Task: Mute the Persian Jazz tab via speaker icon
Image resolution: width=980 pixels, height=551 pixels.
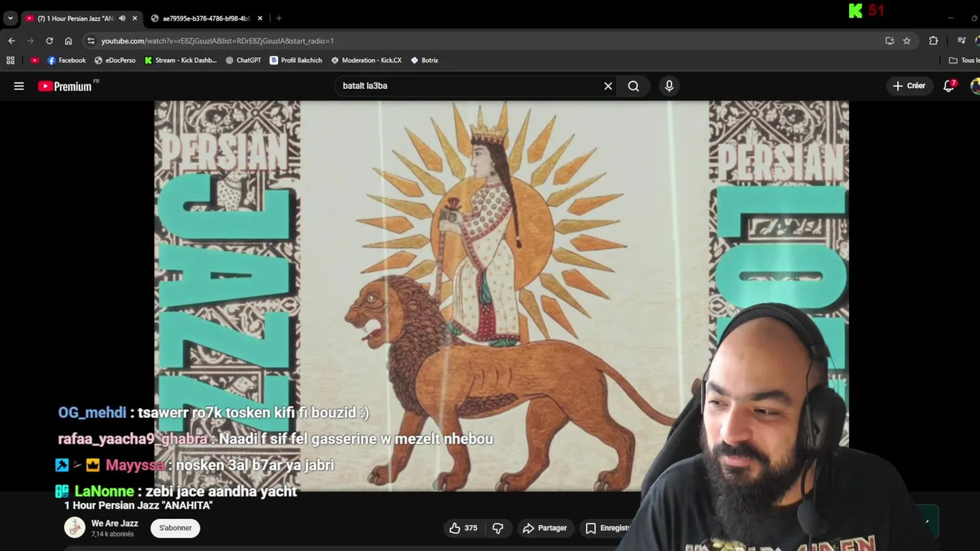Action: (122, 18)
